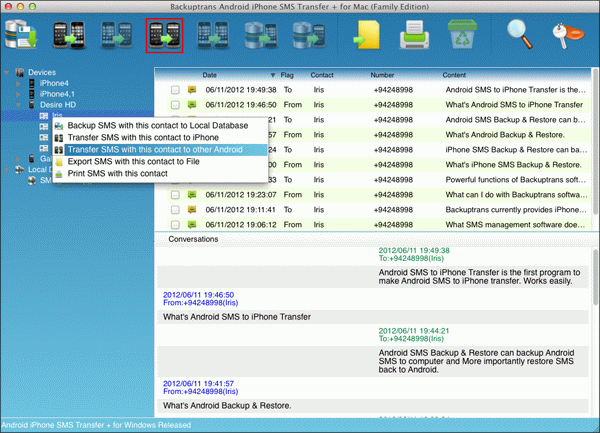The image size is (600, 433).
Task: Select the iPhone4,1 device in the tree
Action: click(57, 94)
